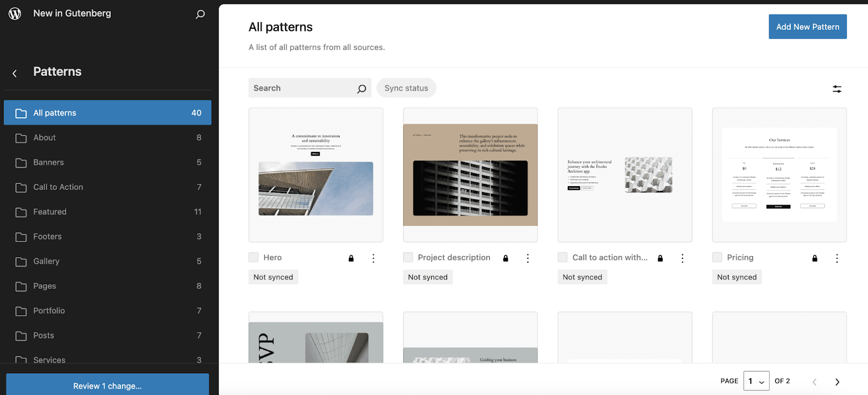This screenshot has width=868, height=395.
Task: Click the Review 1 change... button
Action: (107, 385)
